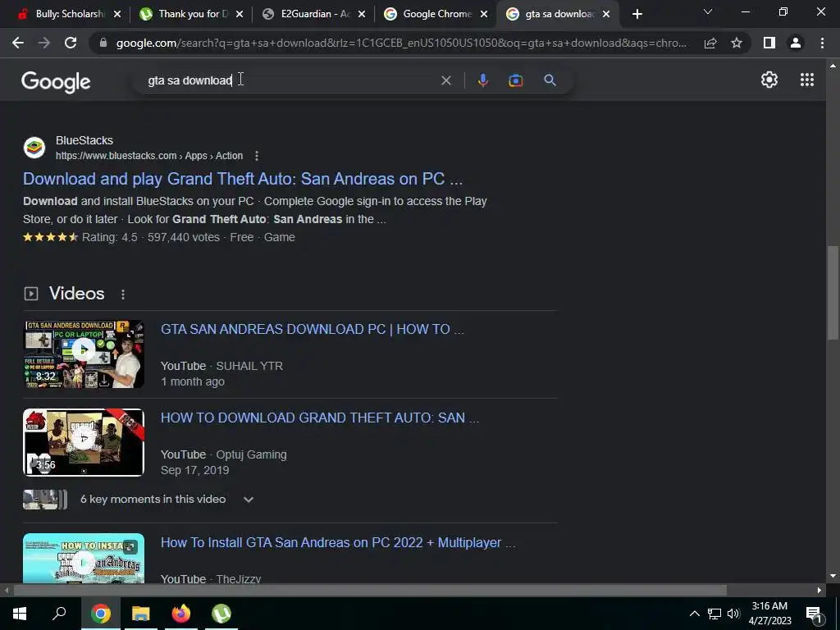This screenshot has width=840, height=630.
Task: Open Windows taskbar search
Action: click(59, 614)
